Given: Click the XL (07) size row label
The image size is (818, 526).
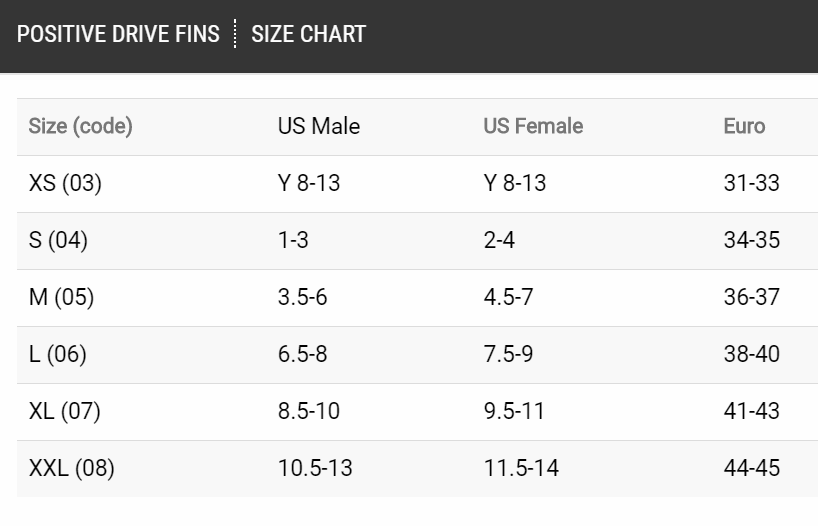Looking at the screenshot, I should tap(65, 412).
